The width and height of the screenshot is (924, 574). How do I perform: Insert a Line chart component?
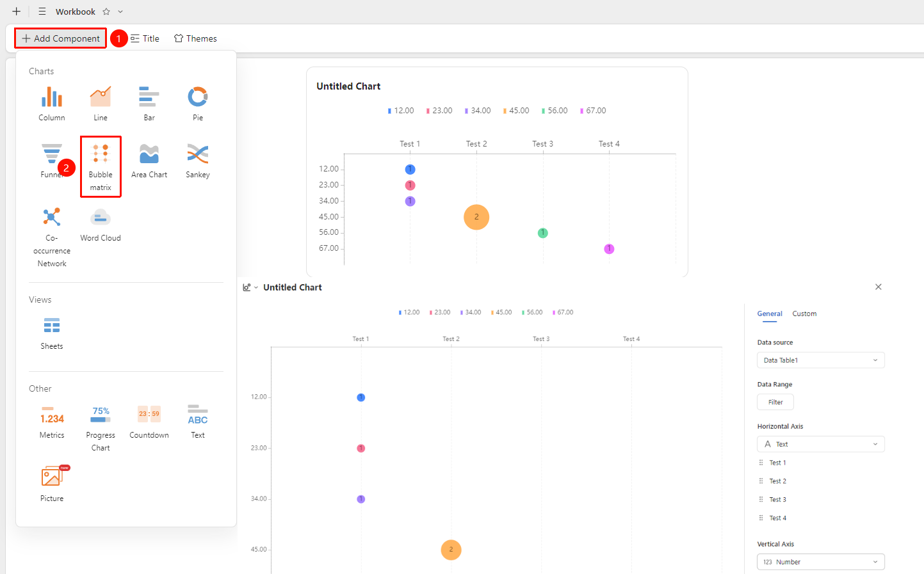click(x=101, y=104)
